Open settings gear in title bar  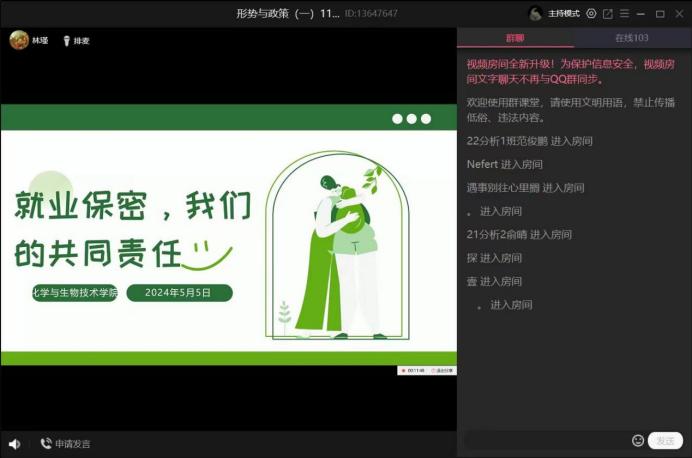pyautogui.click(x=591, y=14)
